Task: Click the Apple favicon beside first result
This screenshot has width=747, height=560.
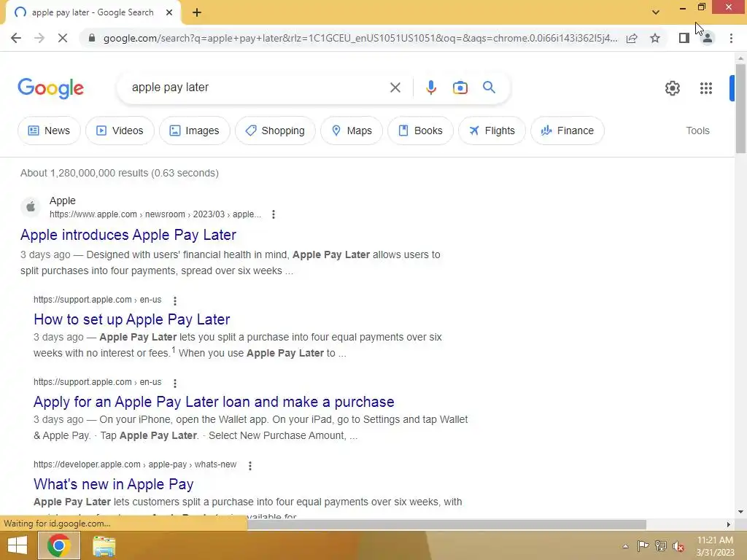Action: [31, 207]
